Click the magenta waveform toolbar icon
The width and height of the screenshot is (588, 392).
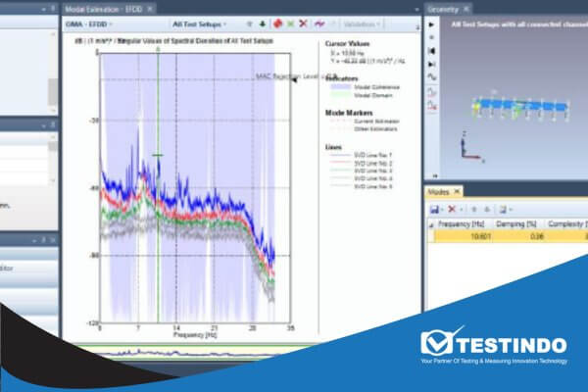click(x=319, y=24)
